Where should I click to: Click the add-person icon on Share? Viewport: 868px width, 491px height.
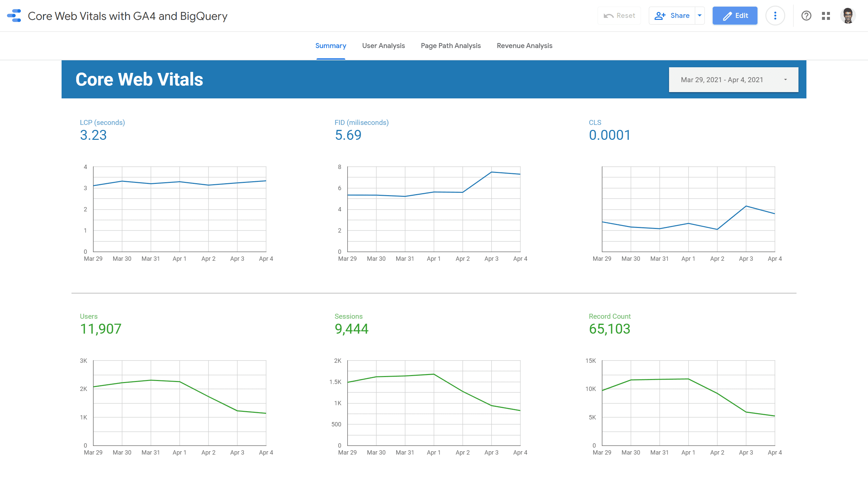(660, 15)
